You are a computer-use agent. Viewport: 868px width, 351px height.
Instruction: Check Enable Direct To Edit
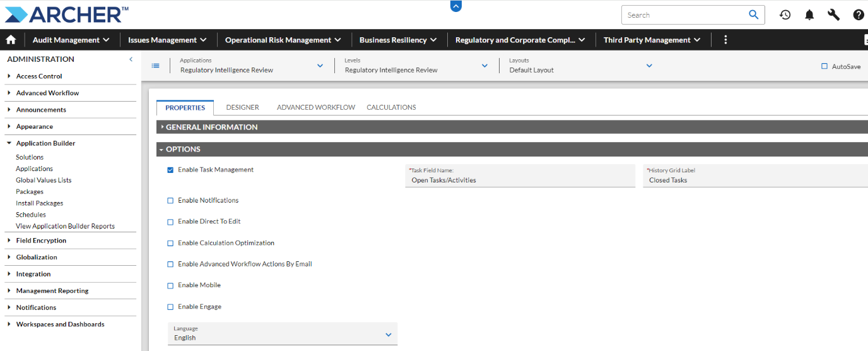point(170,222)
